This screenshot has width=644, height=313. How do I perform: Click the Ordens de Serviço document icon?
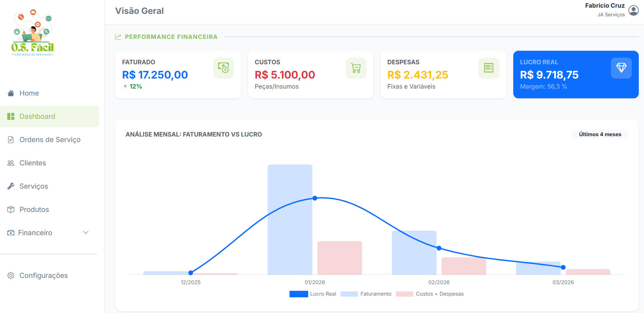click(10, 139)
